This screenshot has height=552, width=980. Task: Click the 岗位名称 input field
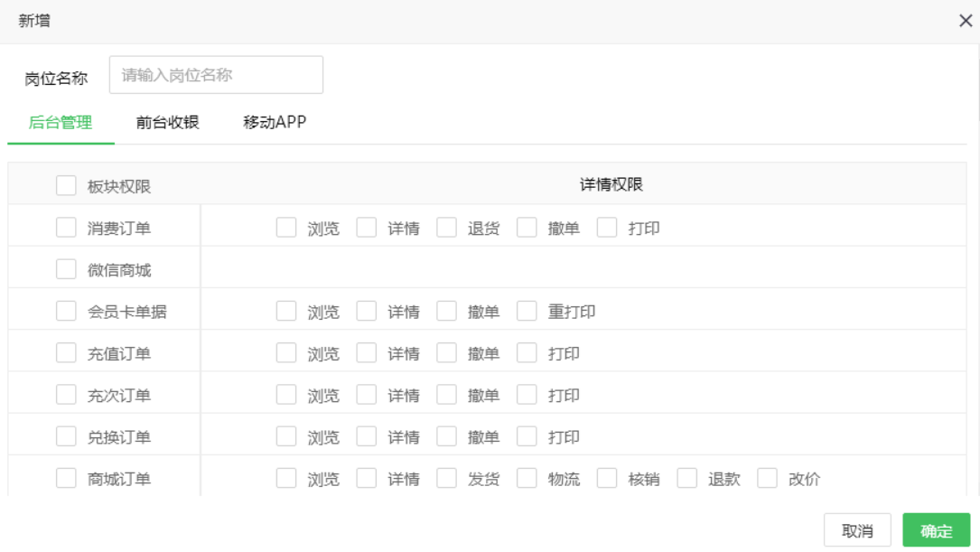216,75
